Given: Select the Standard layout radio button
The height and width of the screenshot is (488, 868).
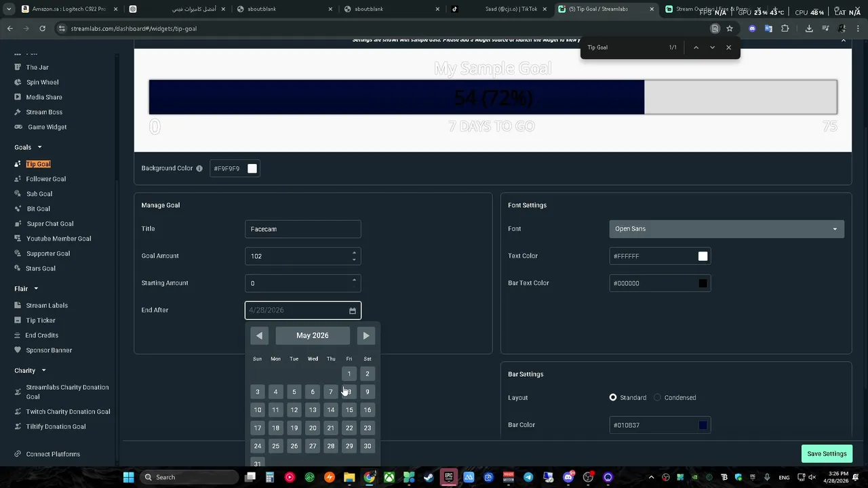Looking at the screenshot, I should click(613, 398).
